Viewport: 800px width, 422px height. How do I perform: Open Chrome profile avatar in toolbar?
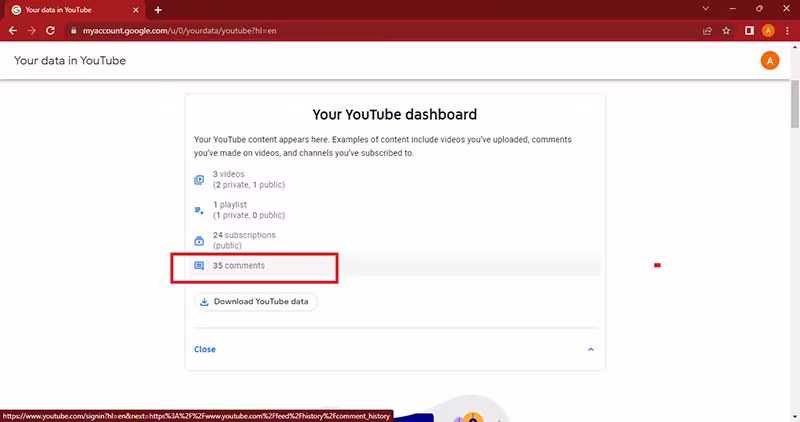pos(768,31)
